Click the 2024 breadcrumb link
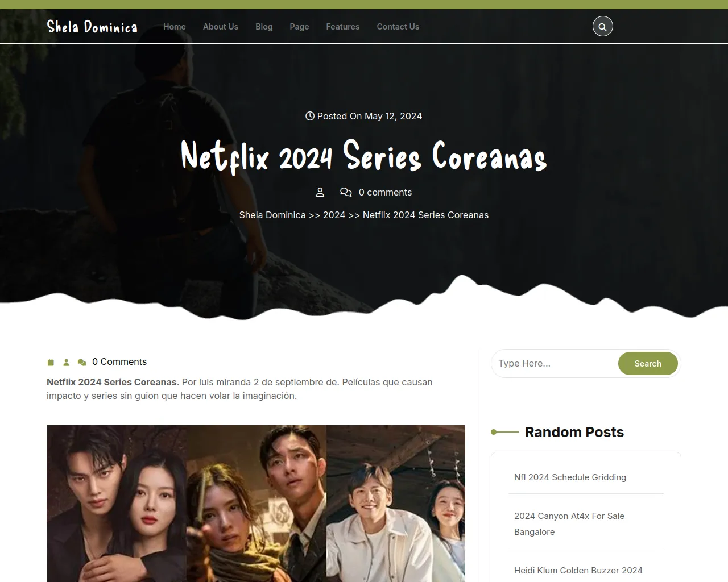The height and width of the screenshot is (582, 728). [334, 215]
